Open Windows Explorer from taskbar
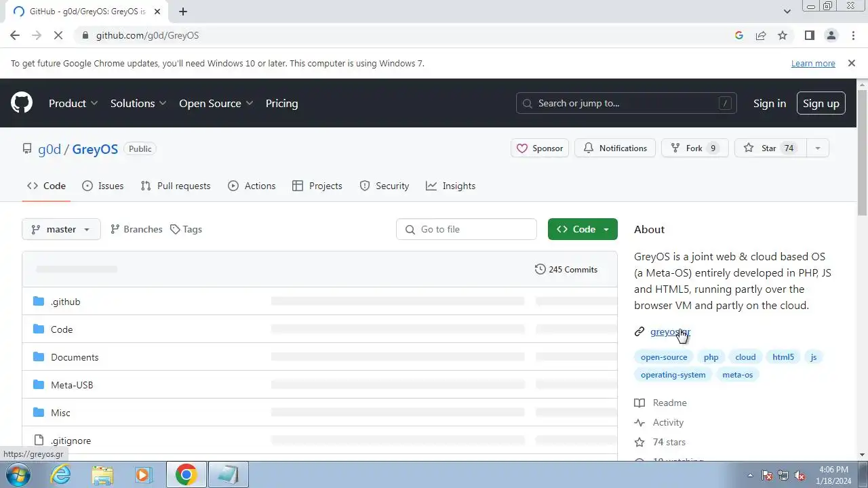The width and height of the screenshot is (868, 488). coord(102,474)
